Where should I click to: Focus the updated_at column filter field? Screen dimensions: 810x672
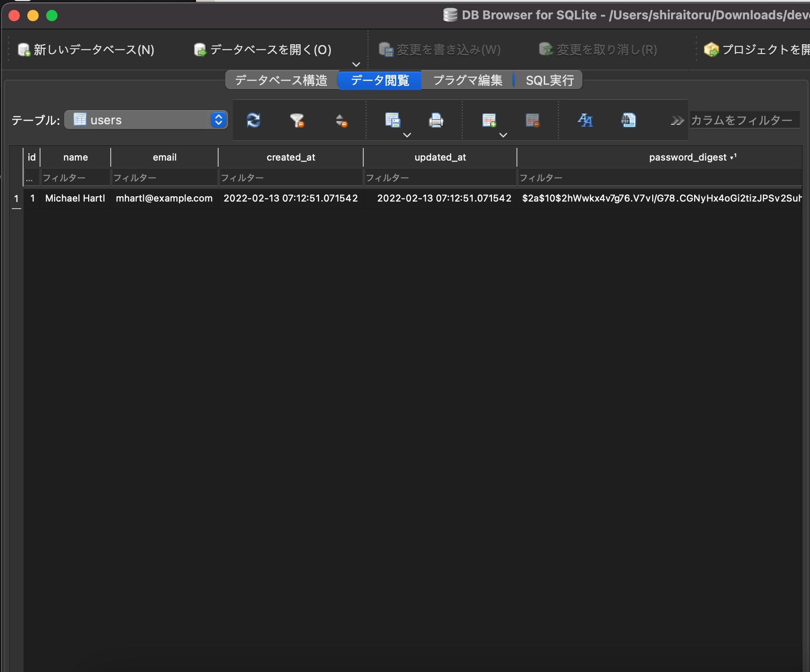(440, 178)
